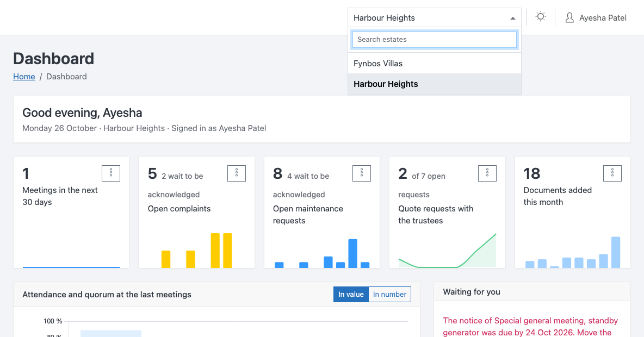Select Fynbos Villas from the estate list
Screen dimensions: 644x337
click(435, 64)
